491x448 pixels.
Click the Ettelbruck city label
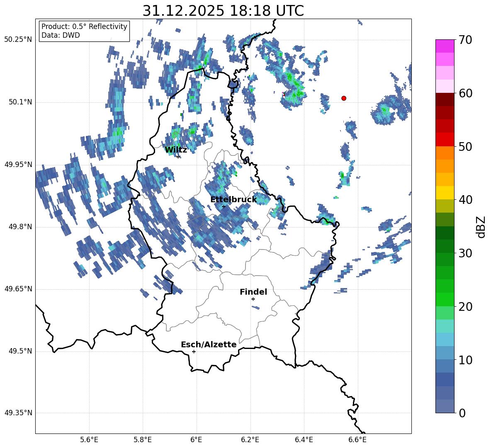pos(233,200)
